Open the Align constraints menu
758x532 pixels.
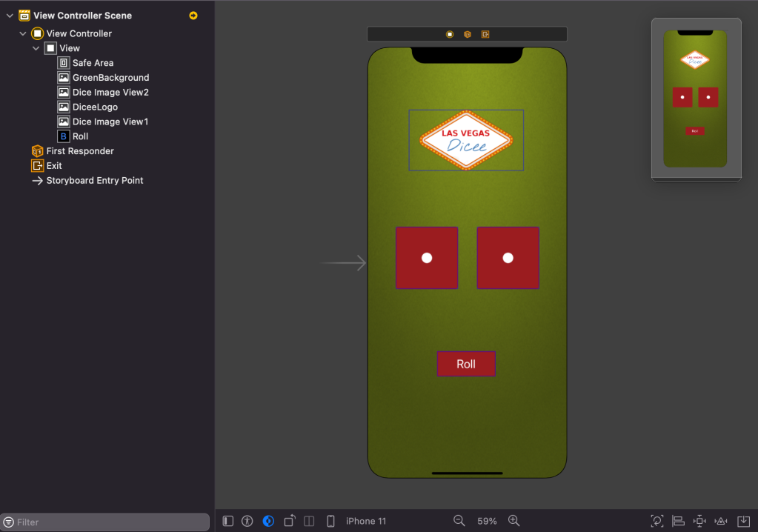pyautogui.click(x=678, y=521)
